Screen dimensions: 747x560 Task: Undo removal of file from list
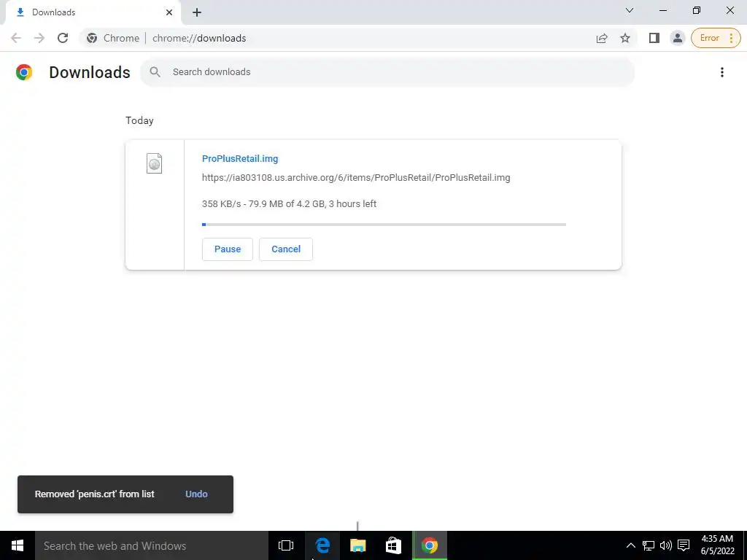coord(196,494)
